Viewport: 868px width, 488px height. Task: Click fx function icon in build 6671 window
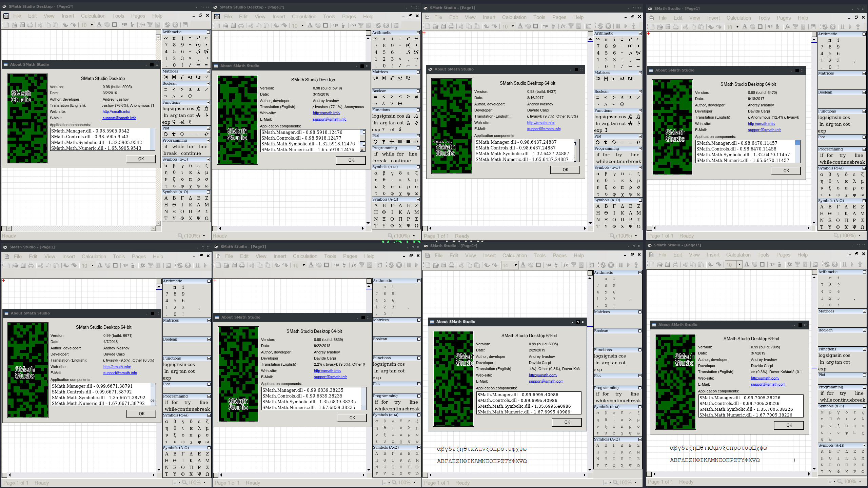click(x=142, y=265)
